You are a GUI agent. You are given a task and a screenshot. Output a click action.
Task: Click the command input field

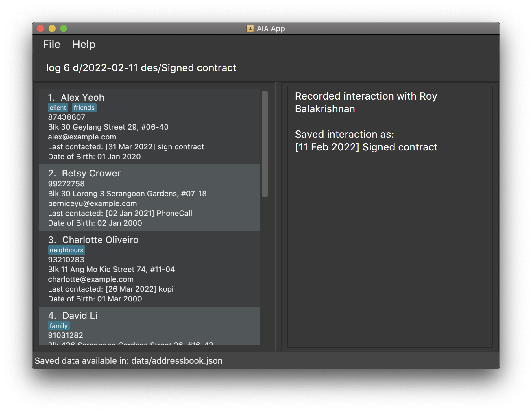[266, 68]
